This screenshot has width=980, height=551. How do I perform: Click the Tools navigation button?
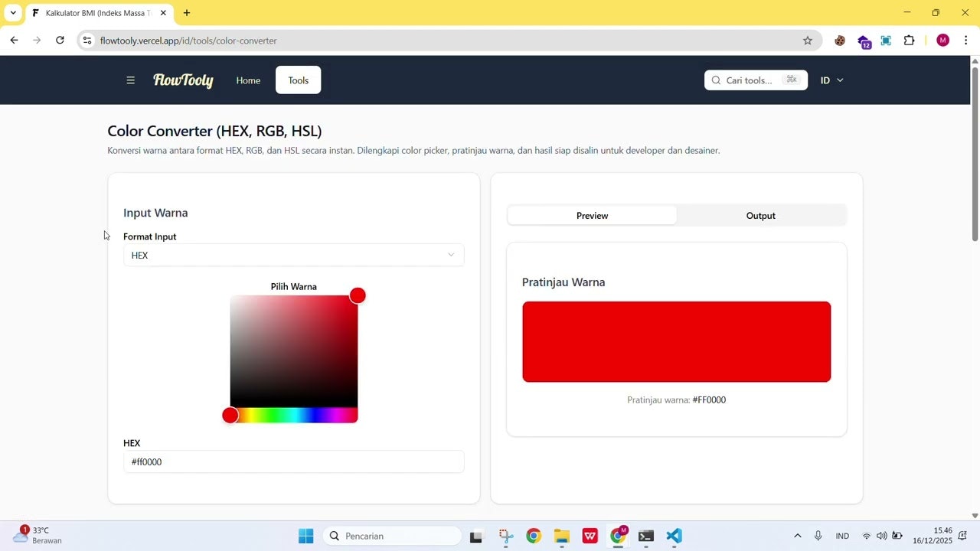click(x=298, y=80)
